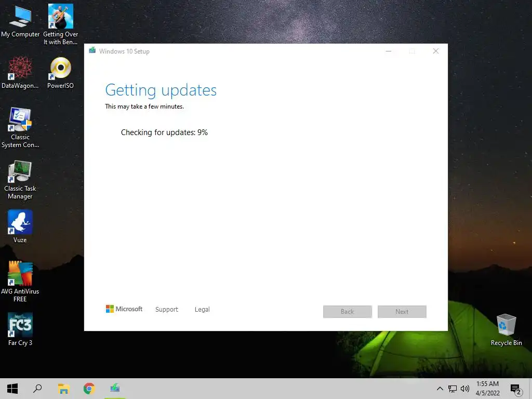This screenshot has width=532, height=399.
Task: Select the Classic Task Manager shortcut
Action: pyautogui.click(x=20, y=180)
